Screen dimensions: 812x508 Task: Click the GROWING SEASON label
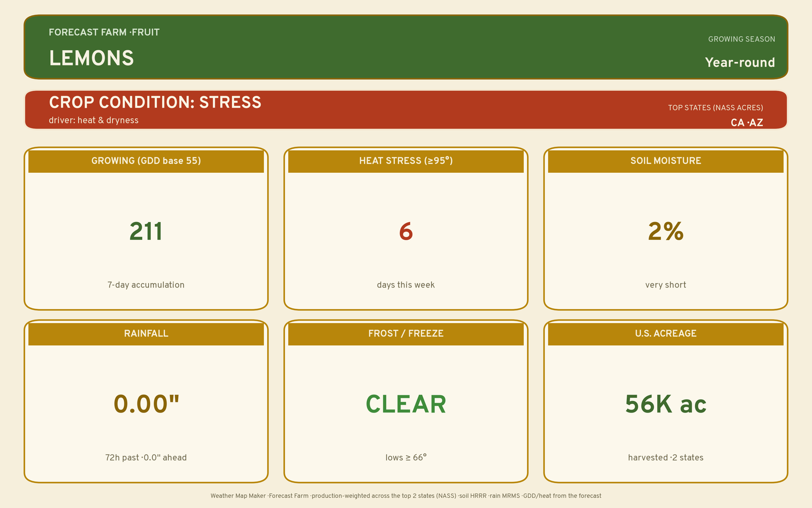click(x=741, y=39)
